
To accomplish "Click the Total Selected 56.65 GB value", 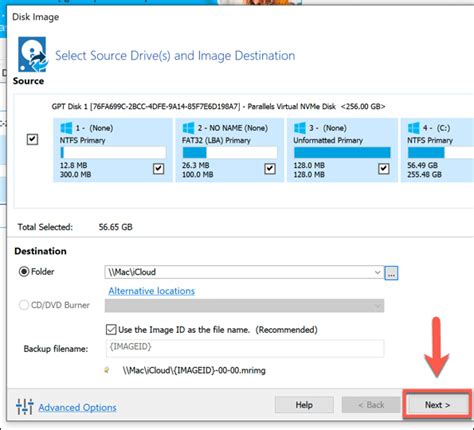I will point(115,227).
